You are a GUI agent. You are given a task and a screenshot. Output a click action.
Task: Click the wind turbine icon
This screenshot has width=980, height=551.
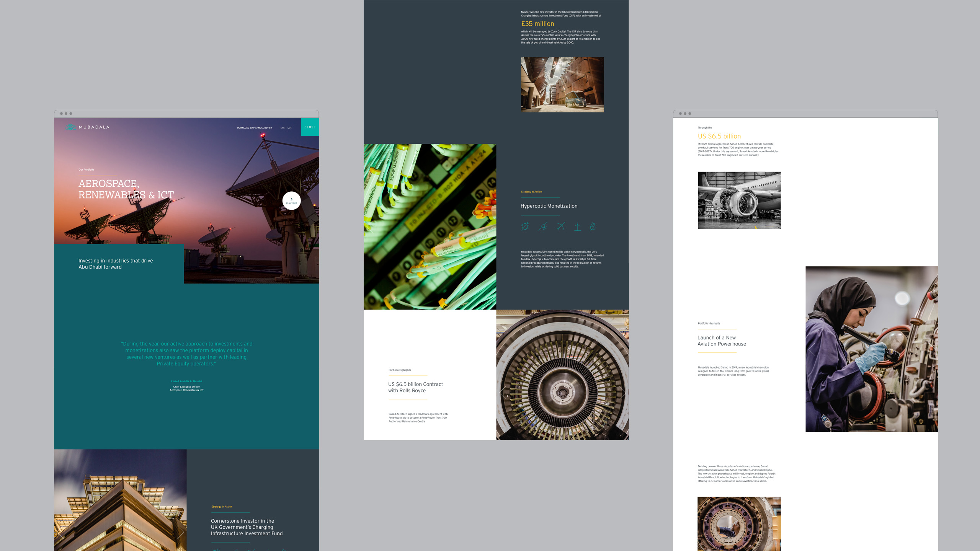[577, 227]
